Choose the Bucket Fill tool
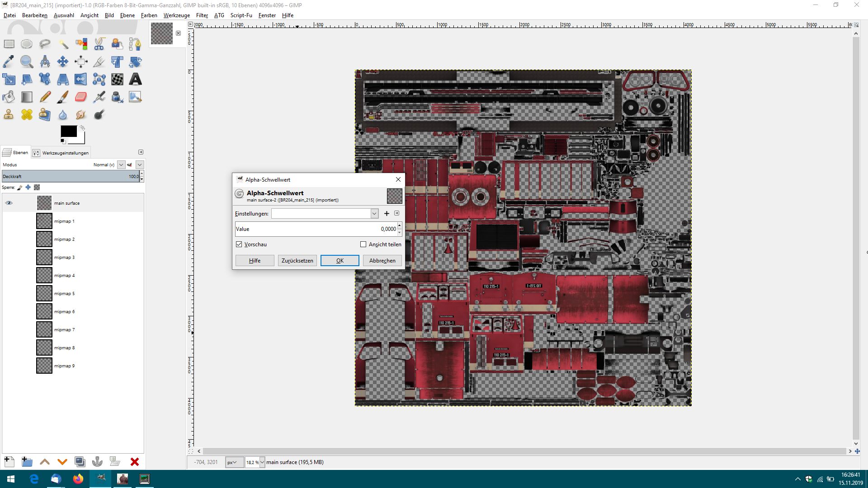This screenshot has width=868, height=488. pos(9,97)
